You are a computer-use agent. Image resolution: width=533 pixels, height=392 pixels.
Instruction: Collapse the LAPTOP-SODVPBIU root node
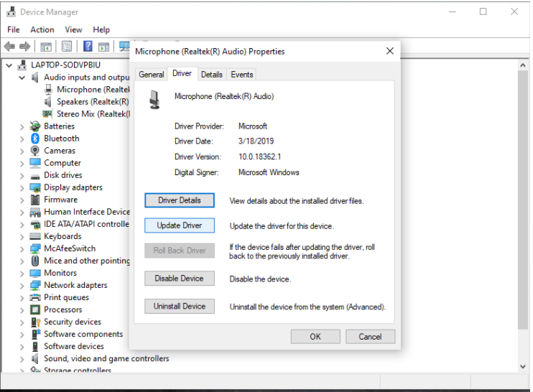pyautogui.click(x=9, y=65)
